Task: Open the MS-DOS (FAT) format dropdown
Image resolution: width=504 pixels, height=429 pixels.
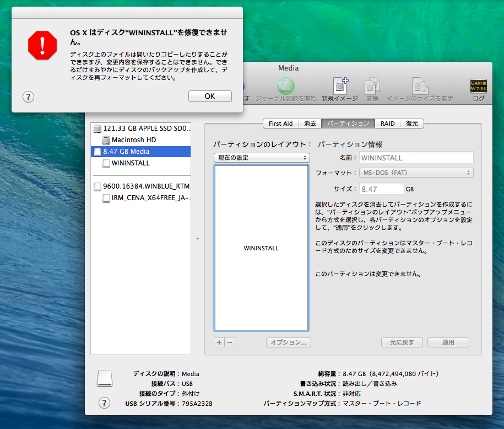Action: pos(416,173)
